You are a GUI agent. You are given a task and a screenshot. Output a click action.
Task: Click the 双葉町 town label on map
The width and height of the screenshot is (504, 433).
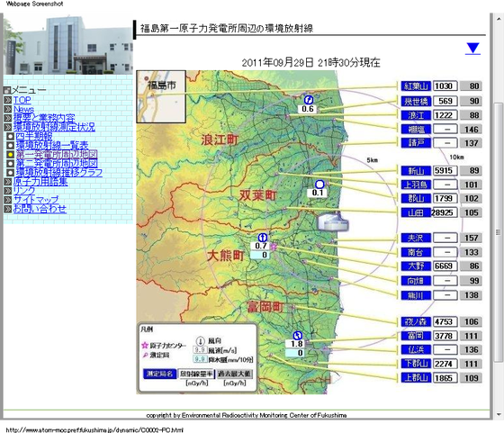[x=257, y=194]
